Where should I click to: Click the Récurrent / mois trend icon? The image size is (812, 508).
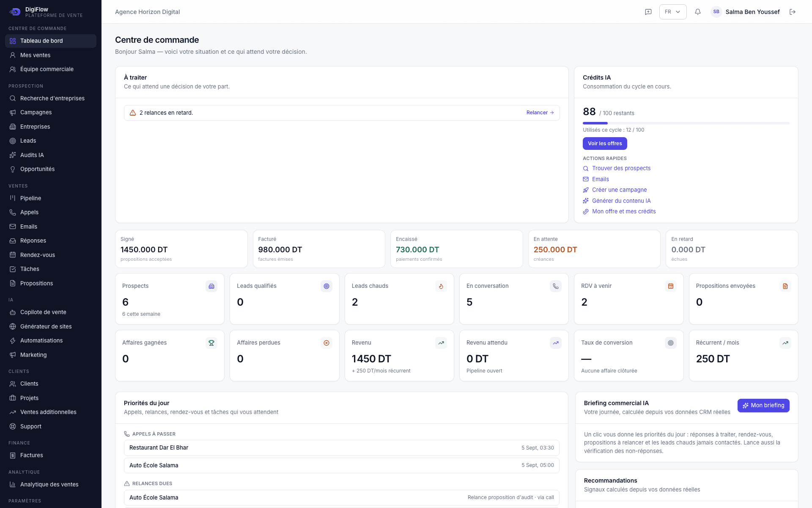click(x=785, y=343)
